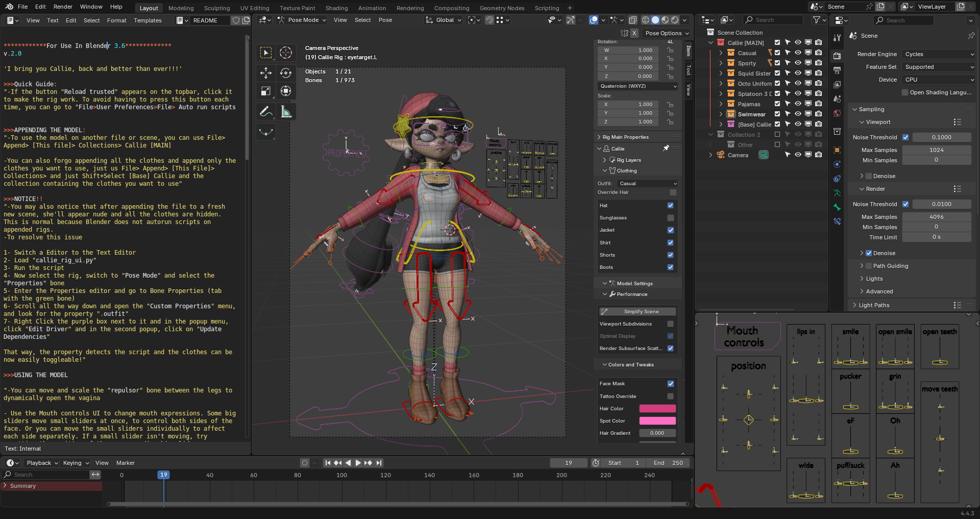The image size is (980, 519).
Task: Open the Render properties tab
Action: coord(837,56)
